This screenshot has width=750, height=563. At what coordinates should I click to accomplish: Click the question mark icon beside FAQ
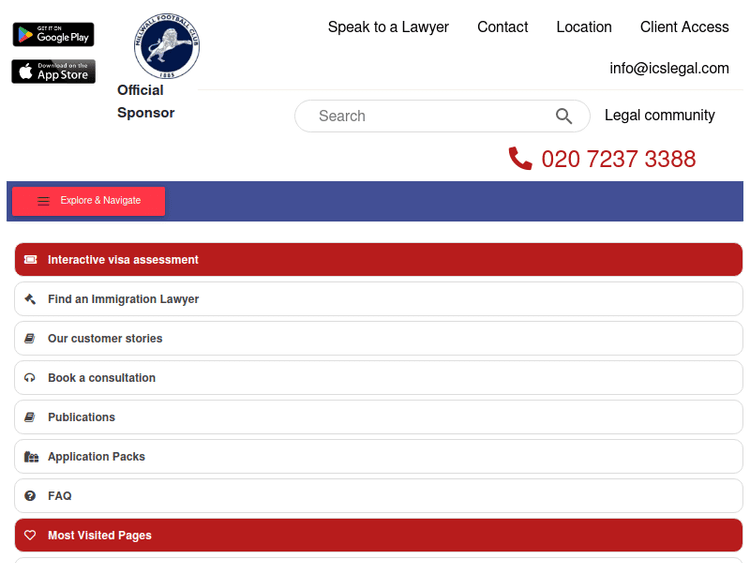point(30,496)
